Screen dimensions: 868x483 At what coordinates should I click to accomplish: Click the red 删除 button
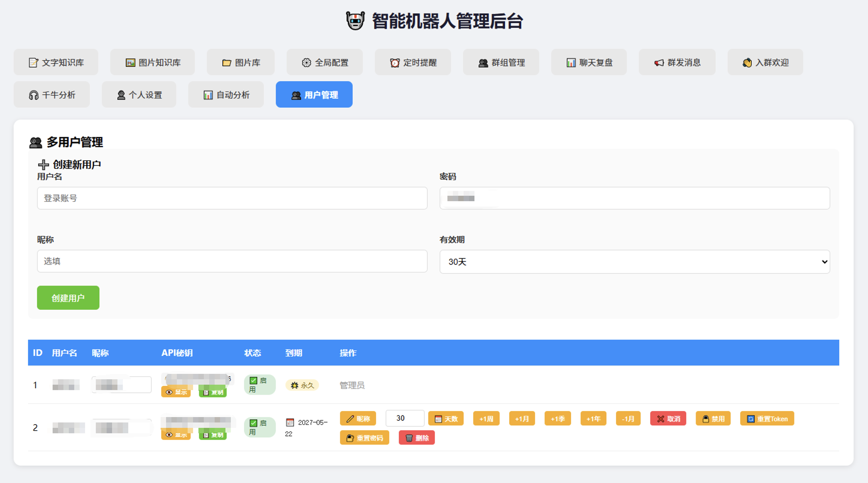[x=417, y=438]
